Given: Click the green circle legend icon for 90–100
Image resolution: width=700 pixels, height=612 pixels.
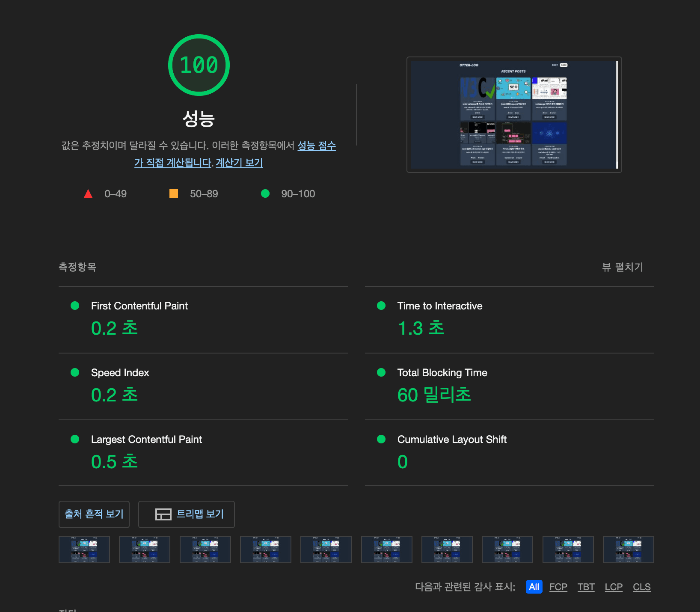Looking at the screenshot, I should [x=265, y=193].
